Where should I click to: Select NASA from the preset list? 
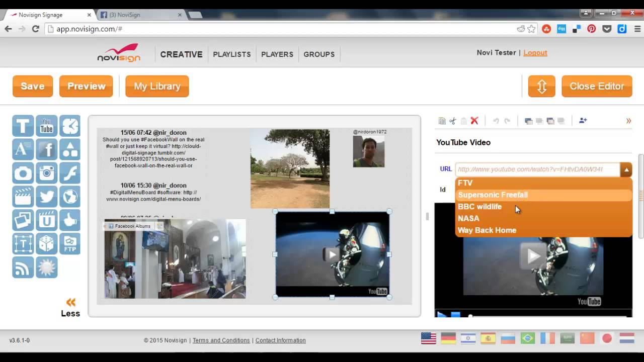(x=543, y=219)
